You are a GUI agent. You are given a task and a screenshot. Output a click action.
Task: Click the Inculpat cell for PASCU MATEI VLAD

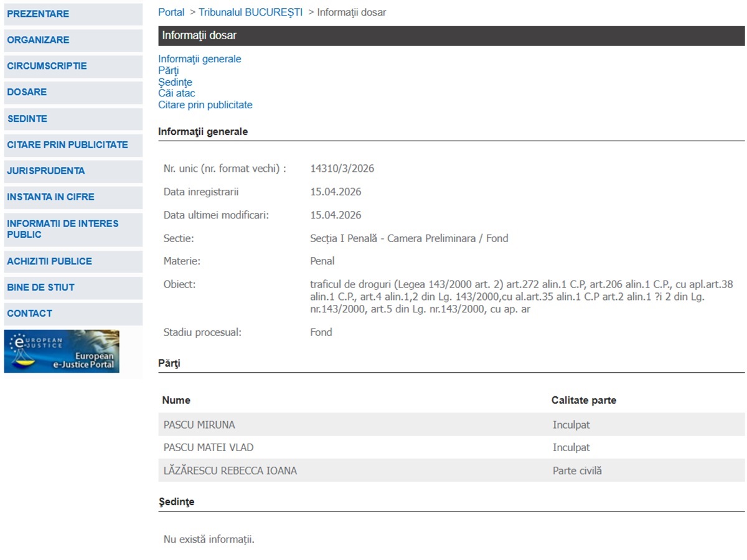pyautogui.click(x=571, y=447)
